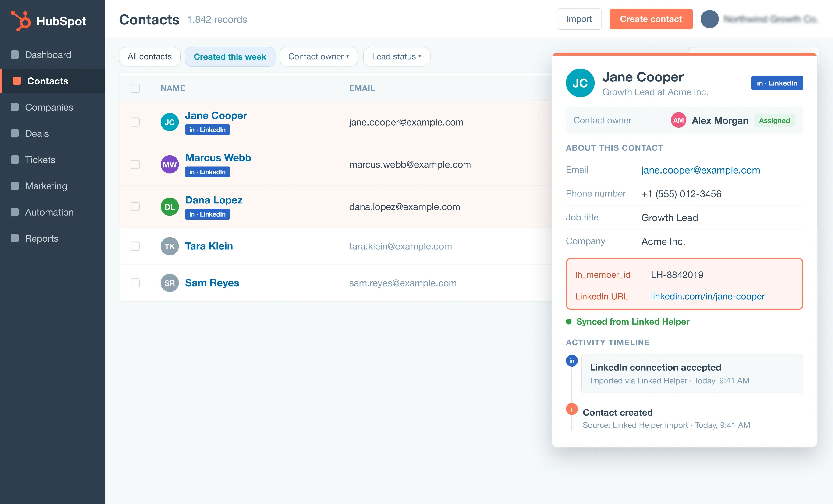
Task: Check the Marcus Webb row checkbox
Action: coord(135,164)
